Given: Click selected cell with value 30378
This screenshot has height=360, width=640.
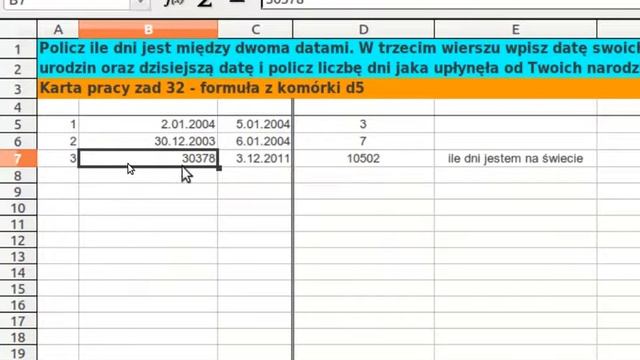Looking at the screenshot, I should click(148, 158).
